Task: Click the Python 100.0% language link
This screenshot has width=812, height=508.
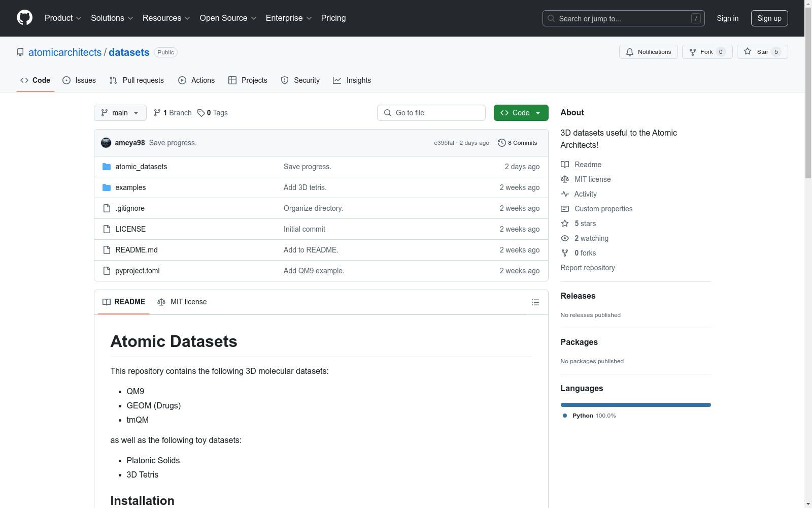Action: [x=589, y=416]
